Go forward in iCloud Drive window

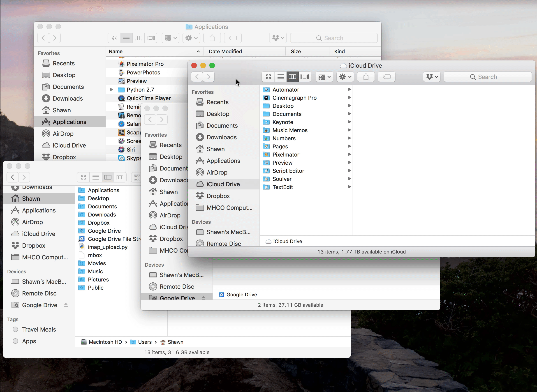tap(209, 77)
